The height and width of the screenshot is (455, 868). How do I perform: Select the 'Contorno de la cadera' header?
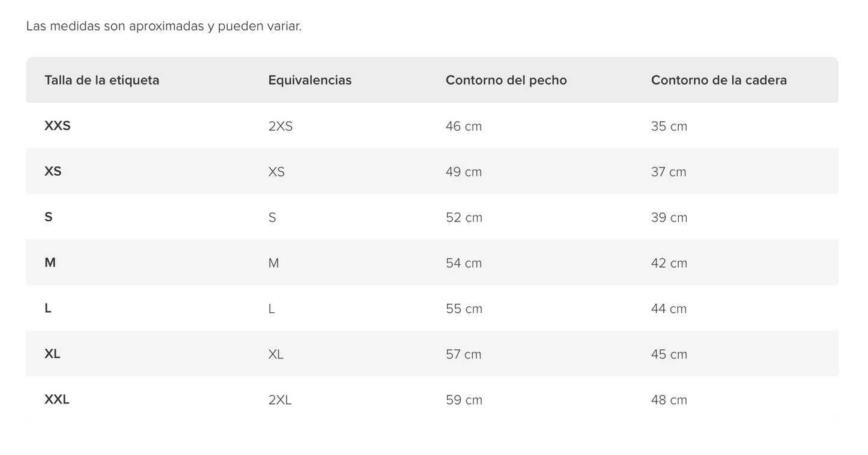point(718,80)
